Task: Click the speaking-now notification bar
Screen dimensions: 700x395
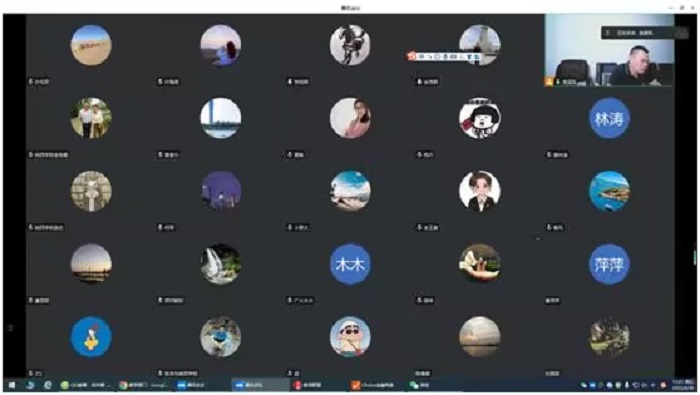Action: coord(637,33)
